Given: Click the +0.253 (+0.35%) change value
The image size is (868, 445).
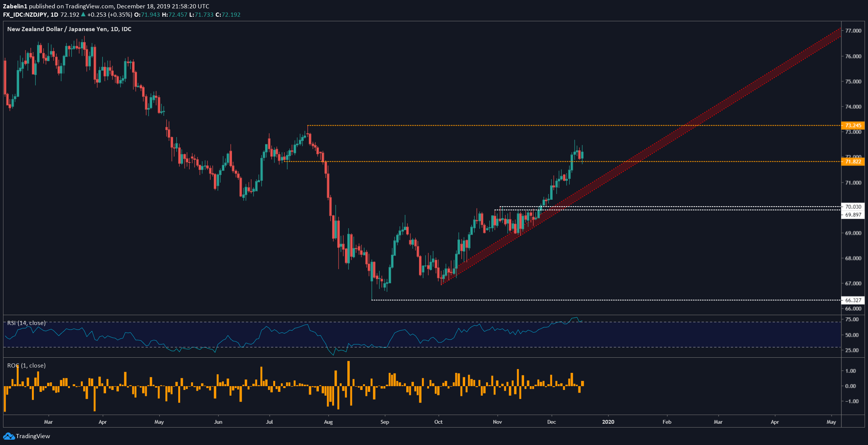Looking at the screenshot, I should pyautogui.click(x=109, y=15).
